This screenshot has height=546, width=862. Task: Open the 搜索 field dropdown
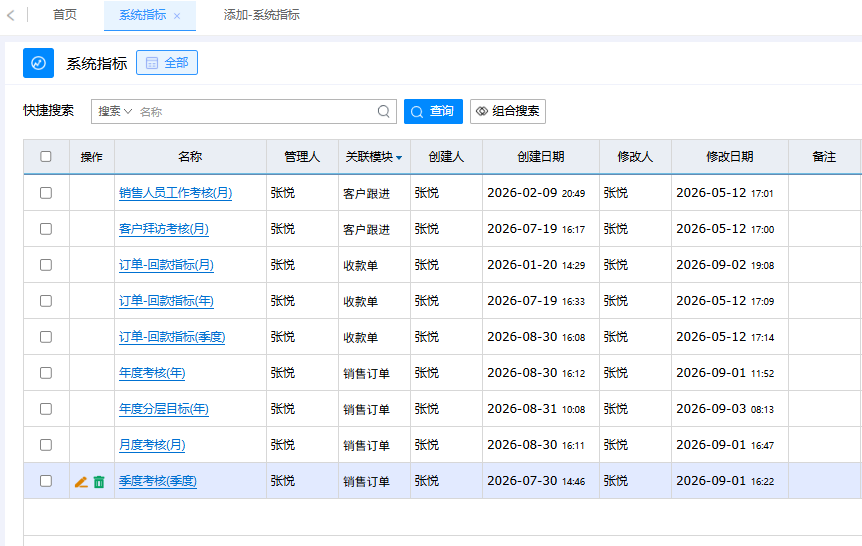click(115, 112)
